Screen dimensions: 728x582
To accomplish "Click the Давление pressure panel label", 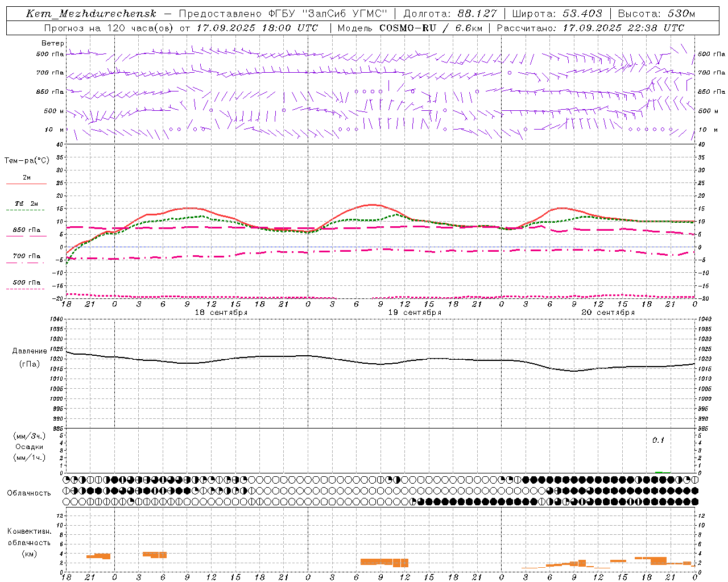I will 30,351.
